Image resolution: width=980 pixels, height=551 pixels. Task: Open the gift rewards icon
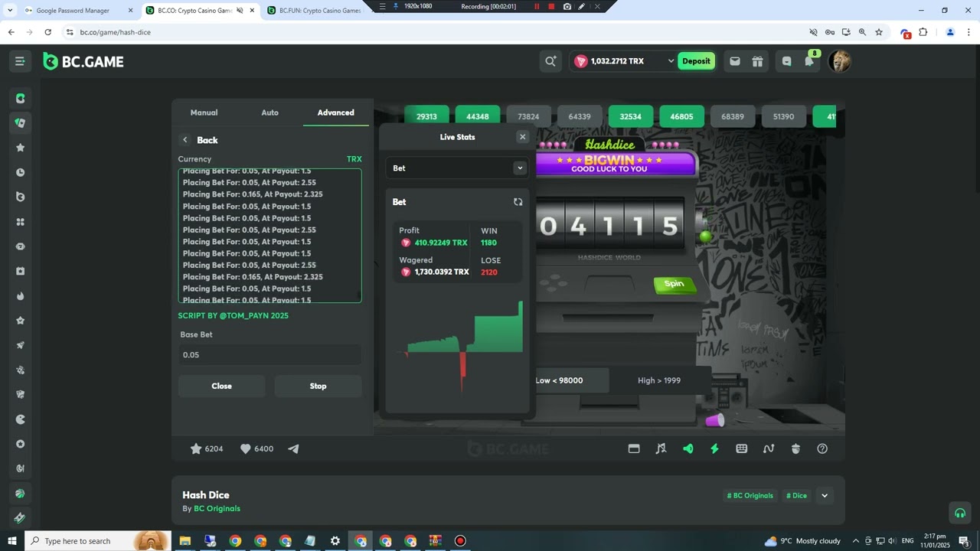tap(757, 61)
